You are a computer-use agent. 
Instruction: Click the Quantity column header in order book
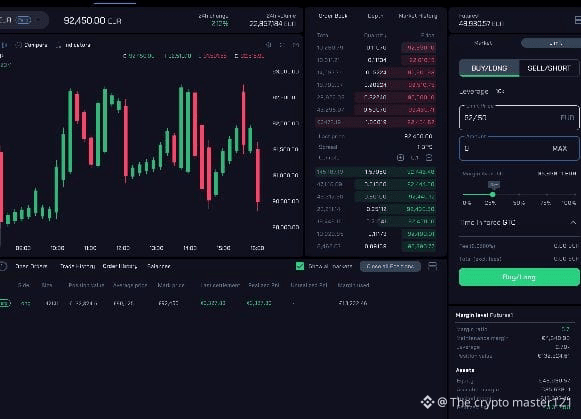pos(375,35)
